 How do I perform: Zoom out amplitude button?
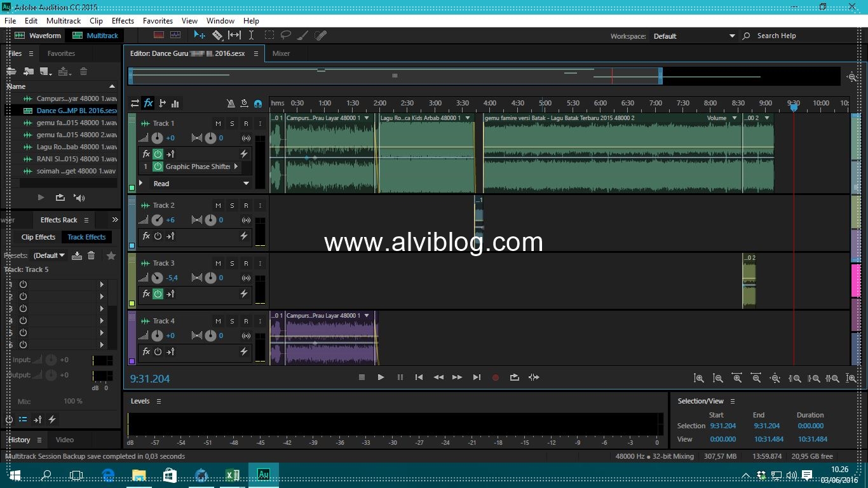(718, 378)
